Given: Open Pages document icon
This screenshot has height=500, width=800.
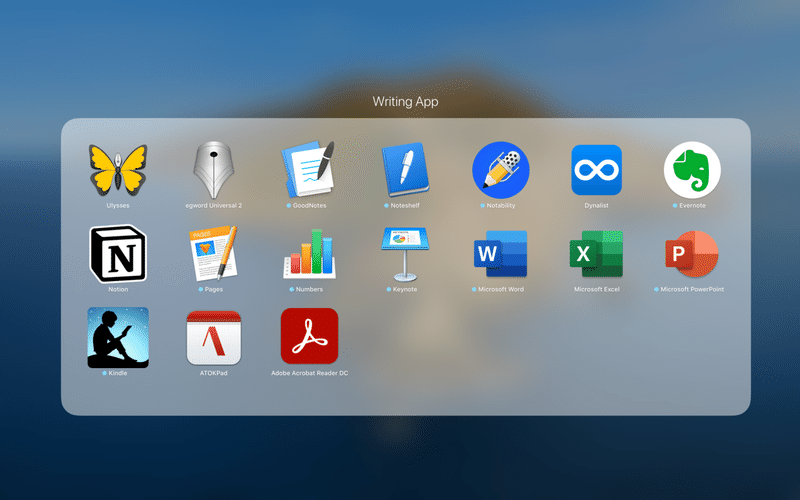Looking at the screenshot, I should click(x=213, y=254).
